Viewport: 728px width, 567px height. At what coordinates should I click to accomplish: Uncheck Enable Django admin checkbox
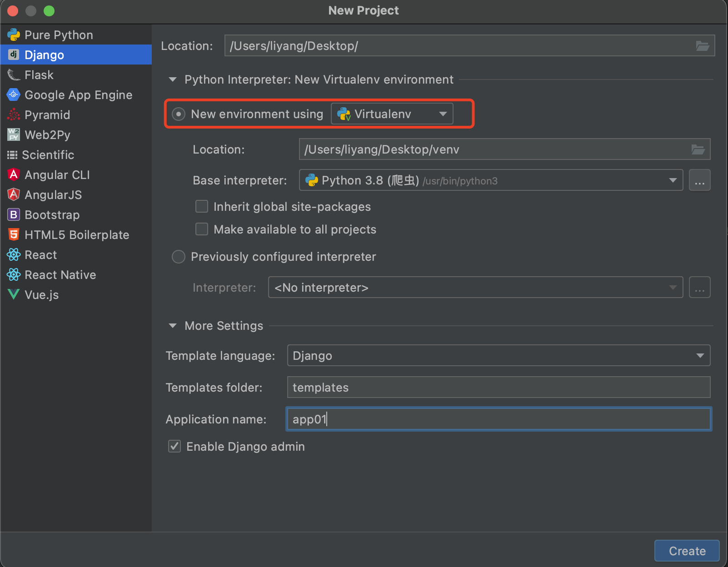(x=175, y=446)
